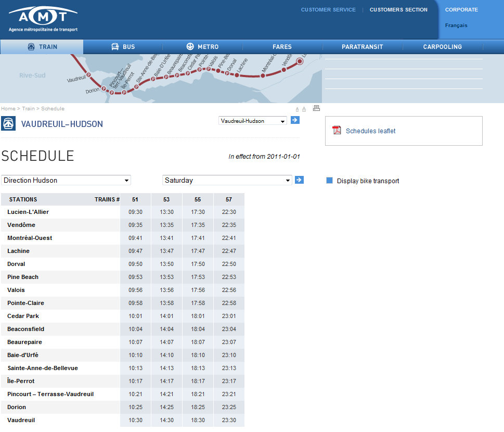
Task: Open the TRAIN tab
Action: tap(42, 47)
